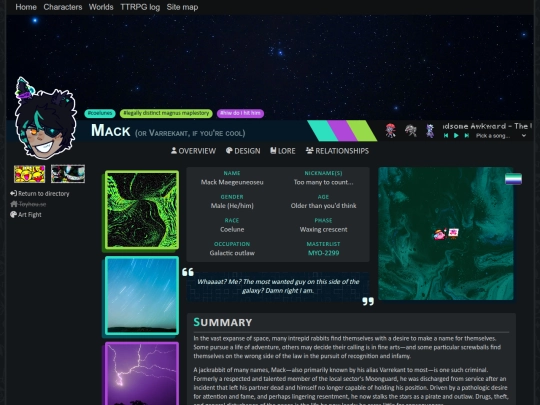
Task: Switch to the Relationships tab
Action: pos(337,151)
